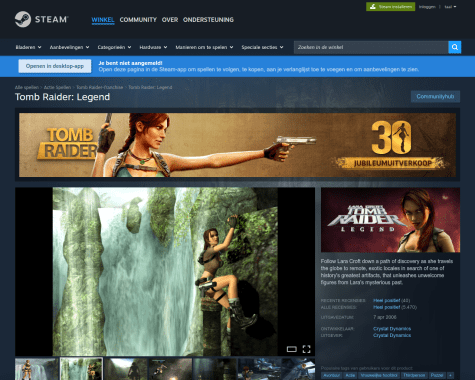Screen dimensions: 475x380
Task: Select the first screenshot thumbnail in the strip
Action: point(36,369)
